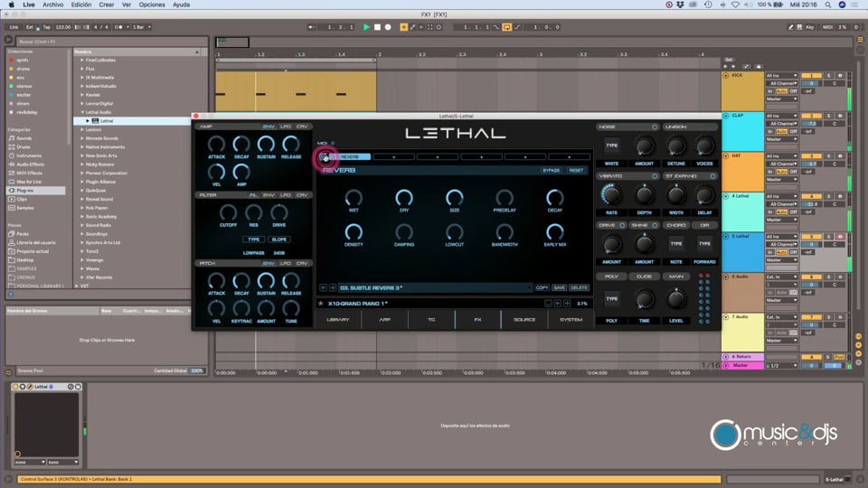Open the Edición menu
The width and height of the screenshot is (868, 488).
(80, 5)
